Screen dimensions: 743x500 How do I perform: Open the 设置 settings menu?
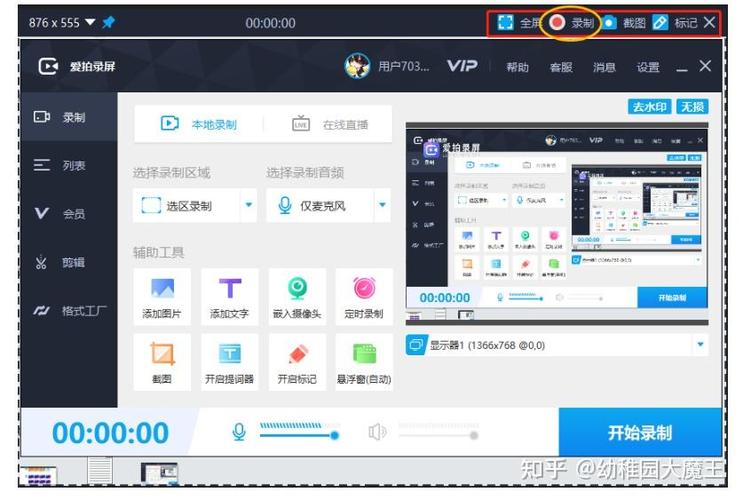[x=648, y=67]
